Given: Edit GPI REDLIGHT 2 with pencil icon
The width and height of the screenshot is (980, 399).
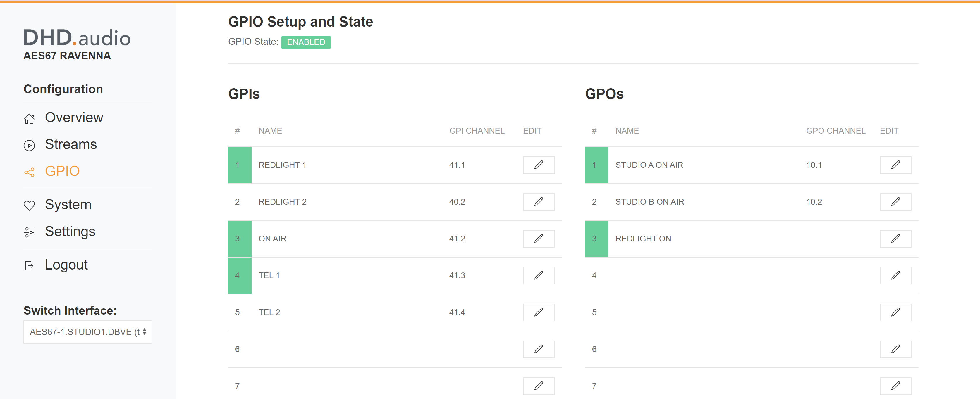Looking at the screenshot, I should click(538, 202).
